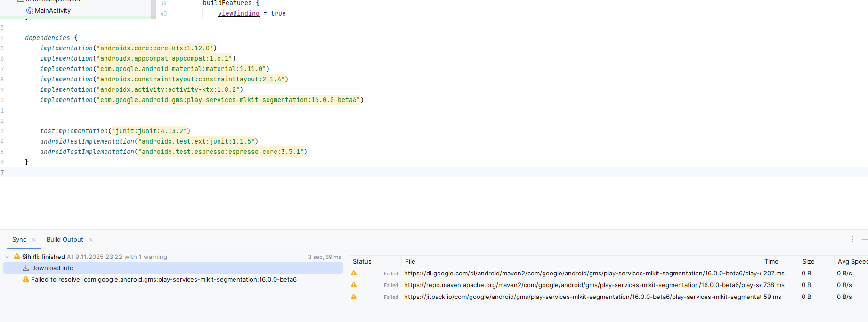Click the dependencies block keyword
The height and width of the screenshot is (322, 868).
(48, 38)
